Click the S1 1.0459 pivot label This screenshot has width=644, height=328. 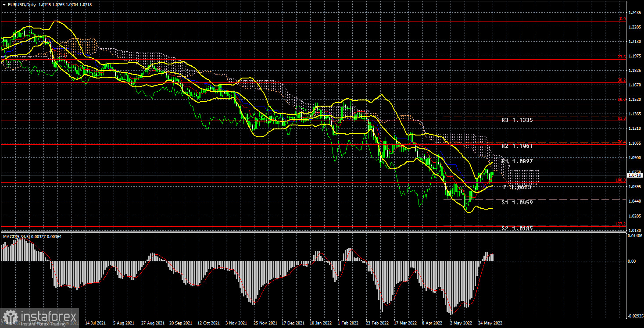pyautogui.click(x=517, y=203)
